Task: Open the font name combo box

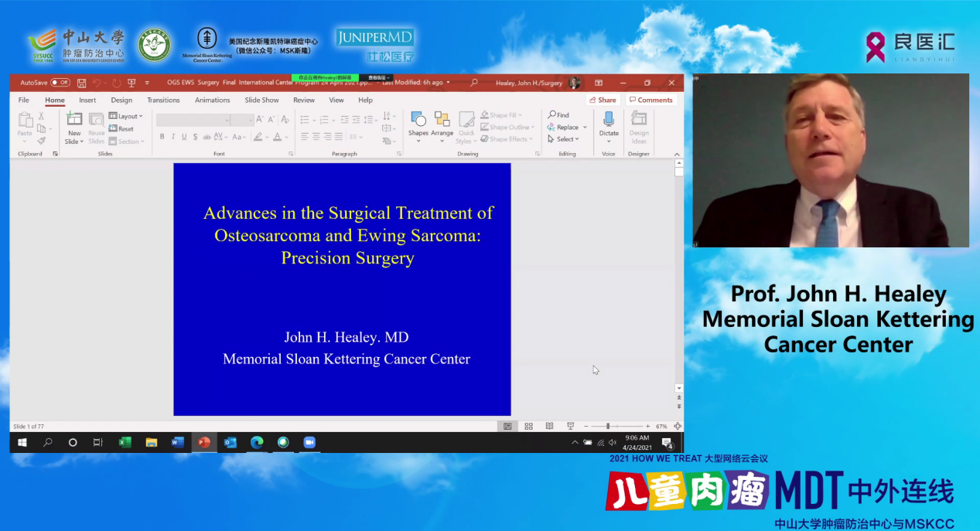Action: pyautogui.click(x=193, y=120)
